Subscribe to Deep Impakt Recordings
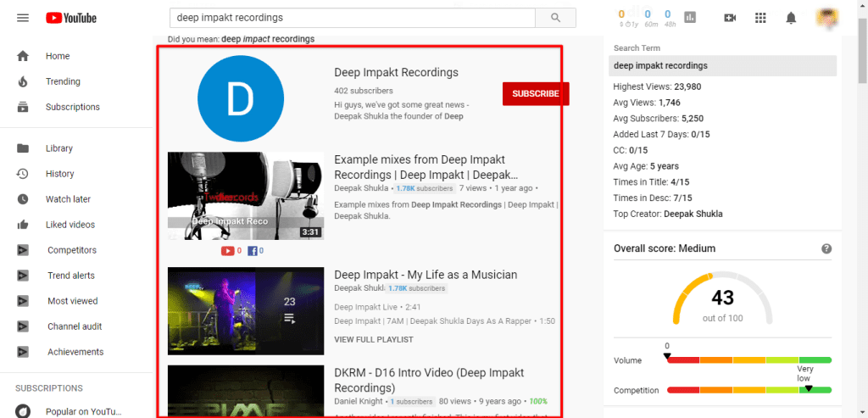The height and width of the screenshot is (418, 868). [x=536, y=93]
